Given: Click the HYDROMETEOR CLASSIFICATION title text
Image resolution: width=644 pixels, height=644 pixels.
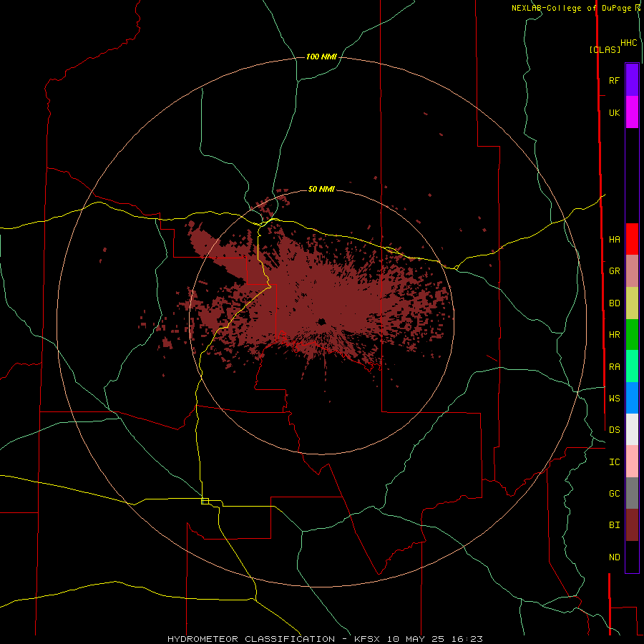Looking at the screenshot, I should pos(251,639).
